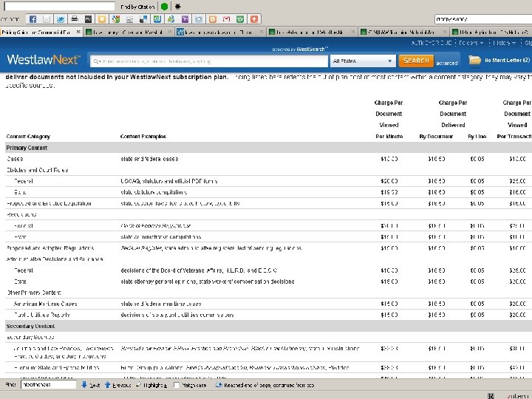Click the WestlawNext logo
Screen dimensions: 532x399
pos(44,60)
